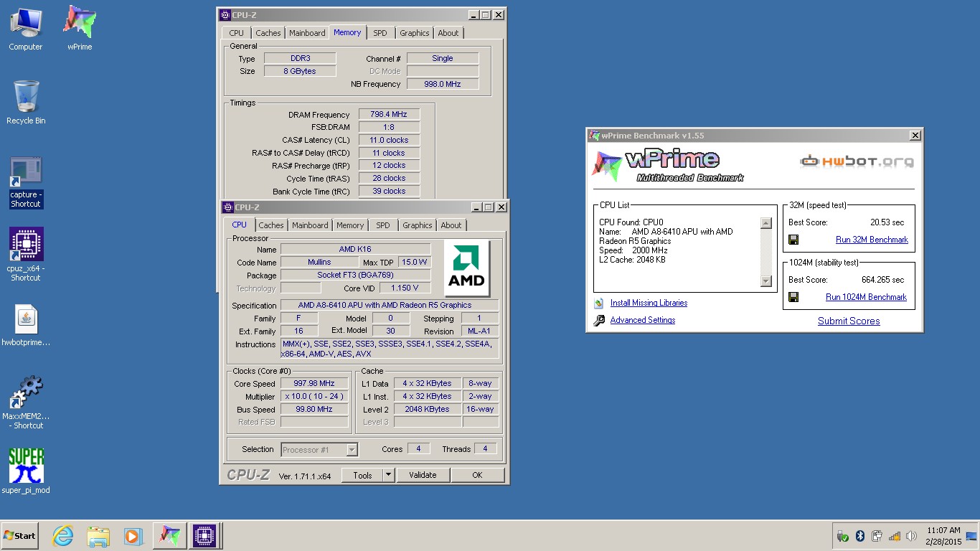Select CPU tab in back CPU-Z window
This screenshot has width=980, height=551.
point(237,33)
